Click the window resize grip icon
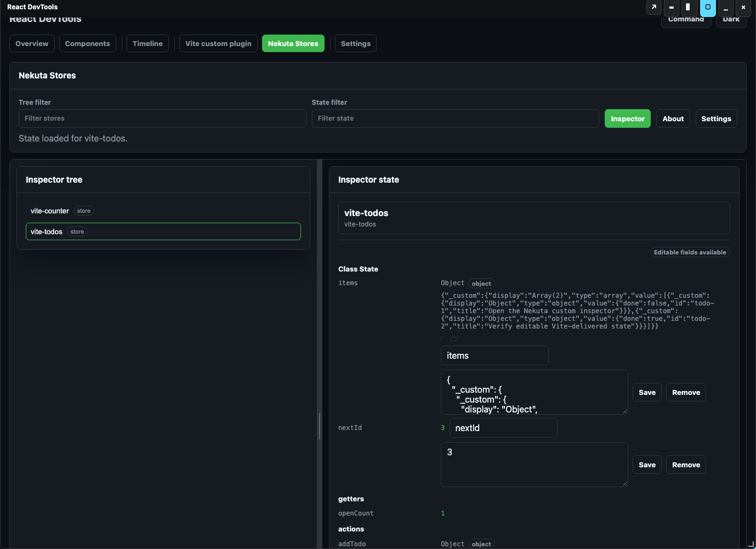The height and width of the screenshot is (549, 756). tap(751, 544)
